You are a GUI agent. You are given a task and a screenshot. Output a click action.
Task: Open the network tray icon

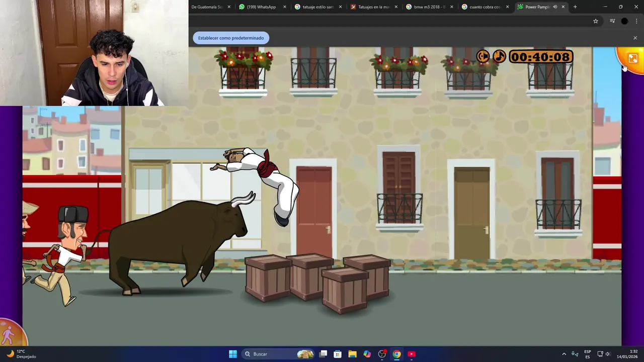click(x=600, y=354)
